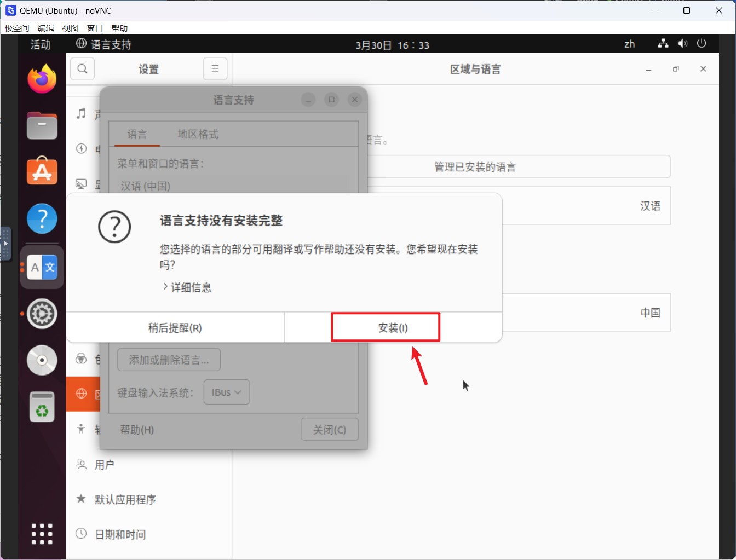Maximize the 区域与语言 settings window
The width and height of the screenshot is (736, 560).
click(676, 69)
